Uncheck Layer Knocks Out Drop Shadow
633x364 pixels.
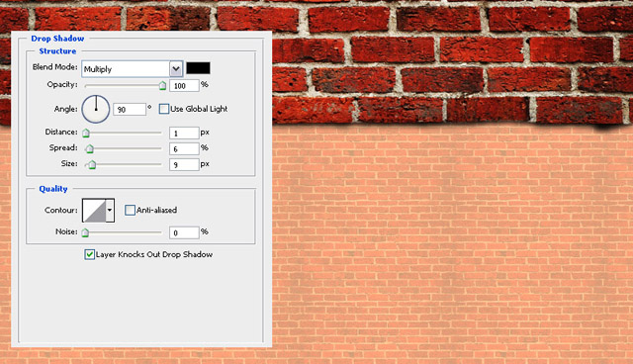90,254
